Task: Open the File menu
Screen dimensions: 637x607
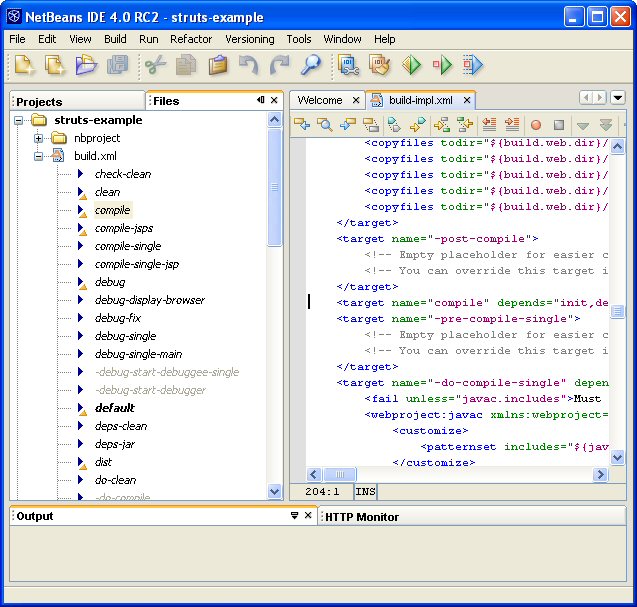Action: 17,39
